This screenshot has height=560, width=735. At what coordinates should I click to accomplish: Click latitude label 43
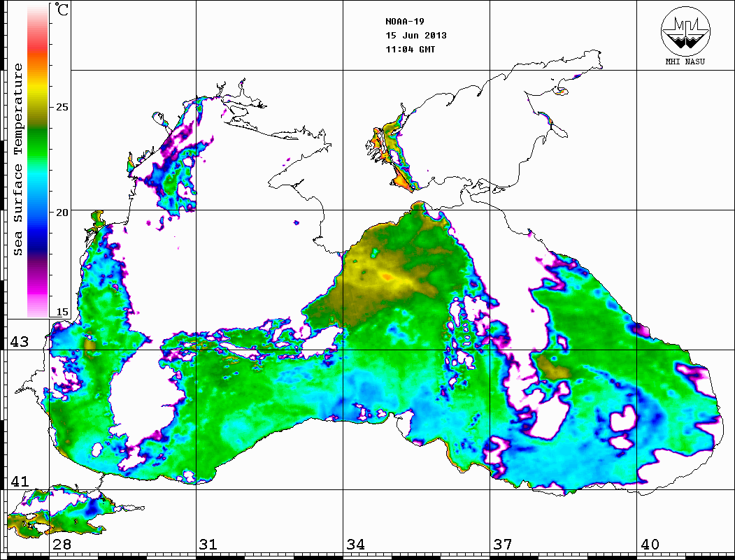click(20, 342)
